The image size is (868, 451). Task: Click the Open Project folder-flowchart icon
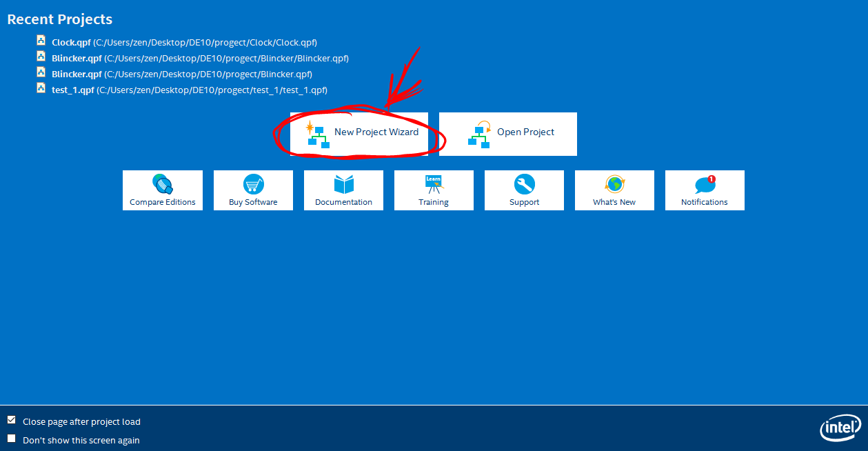[x=479, y=134]
